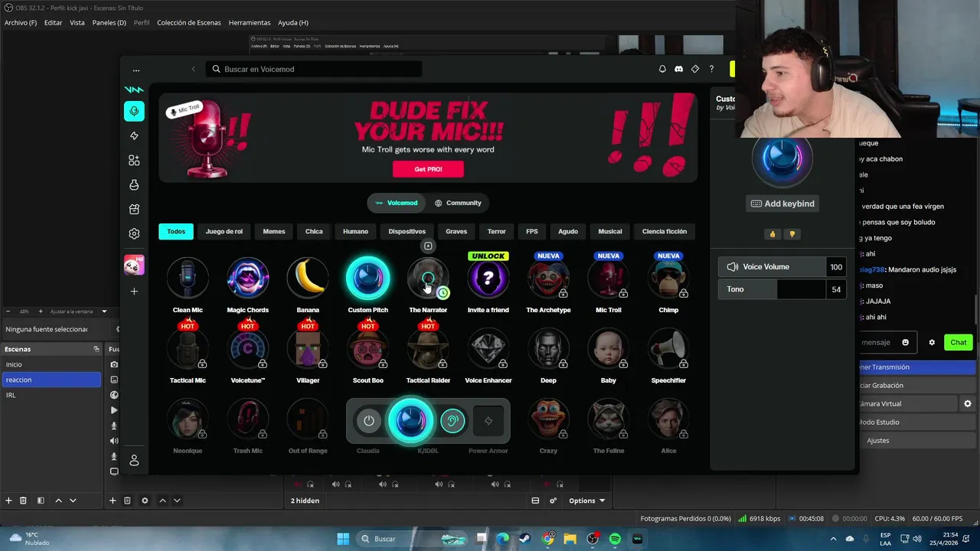Select the Alice voice filter
This screenshot has height=551, width=980.
pyautogui.click(x=668, y=419)
